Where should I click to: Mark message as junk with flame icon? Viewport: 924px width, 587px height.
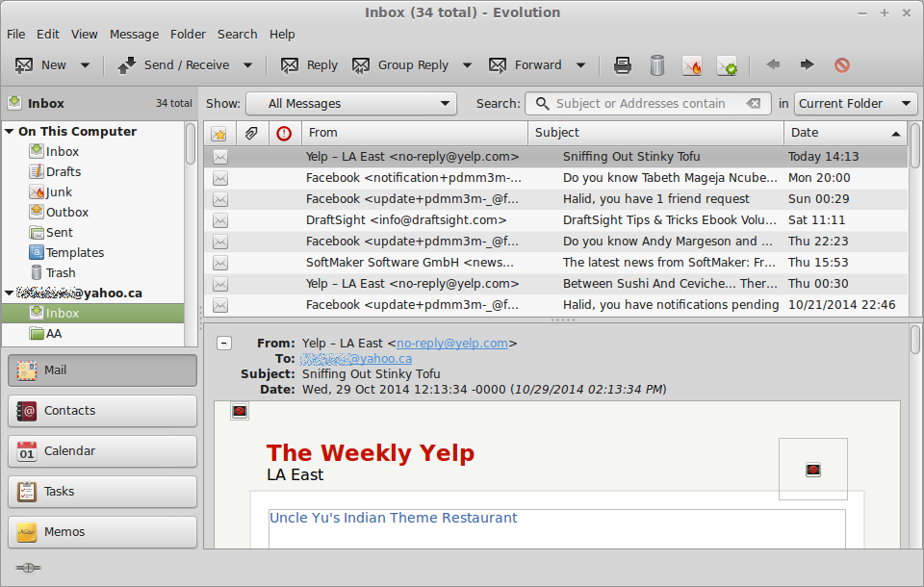[692, 65]
